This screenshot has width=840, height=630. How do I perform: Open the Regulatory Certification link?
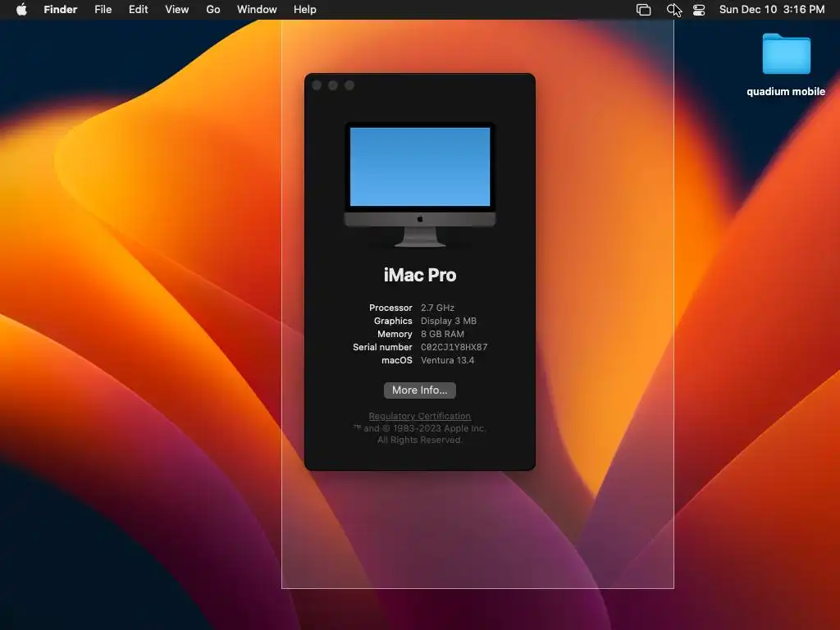coord(420,416)
